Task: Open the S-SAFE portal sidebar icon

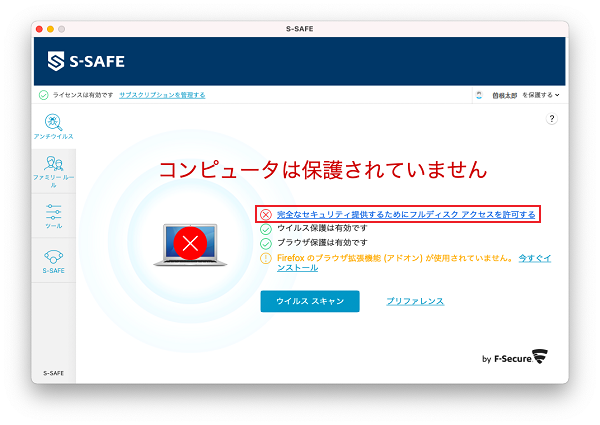Action: [x=53, y=260]
